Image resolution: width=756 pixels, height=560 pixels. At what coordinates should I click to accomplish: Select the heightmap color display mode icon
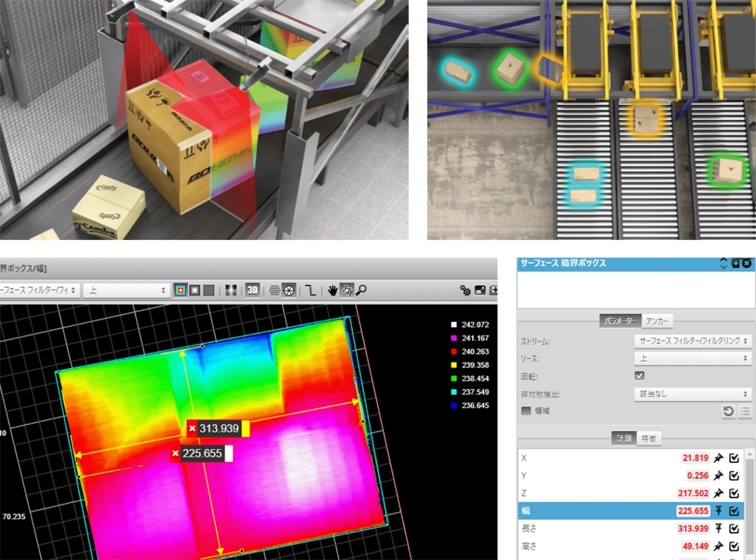pos(180,290)
